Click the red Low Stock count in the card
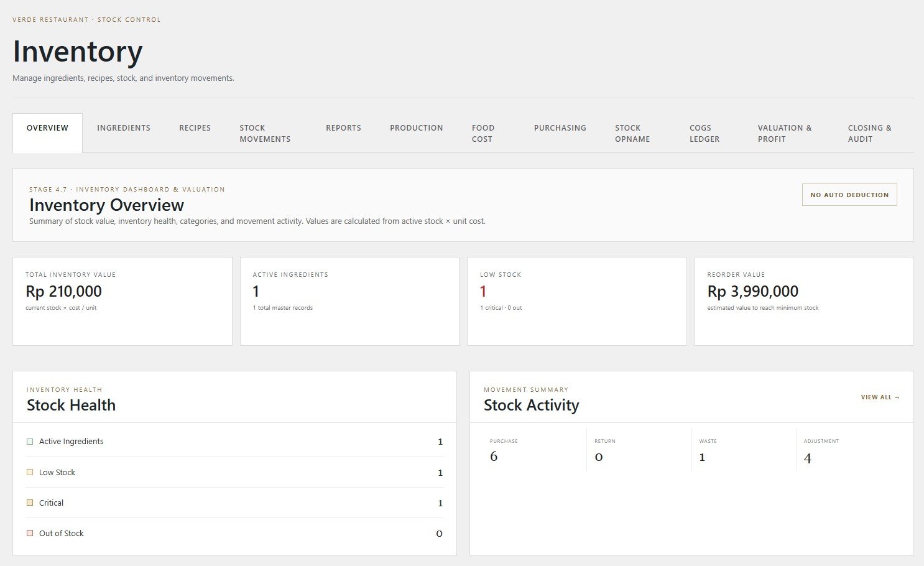 coord(483,291)
